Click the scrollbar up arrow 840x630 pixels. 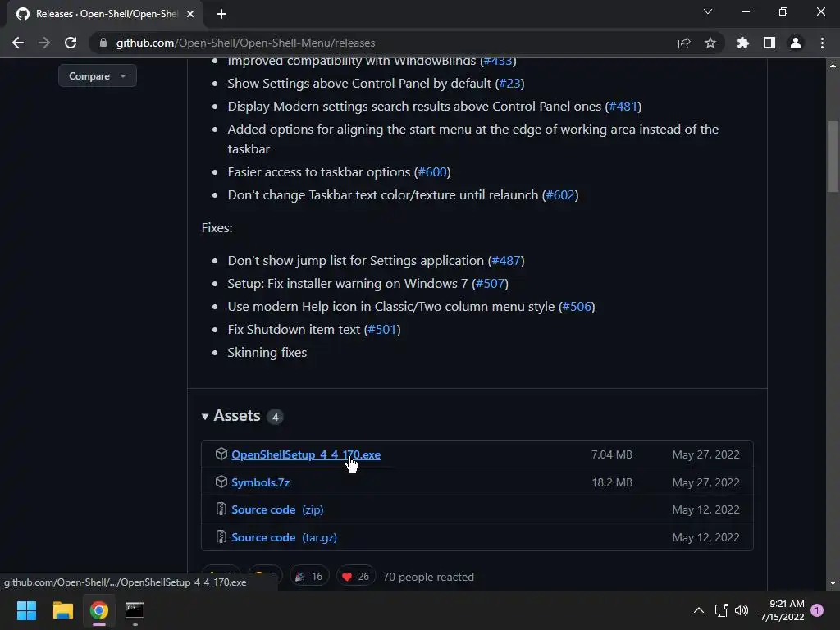point(833,66)
